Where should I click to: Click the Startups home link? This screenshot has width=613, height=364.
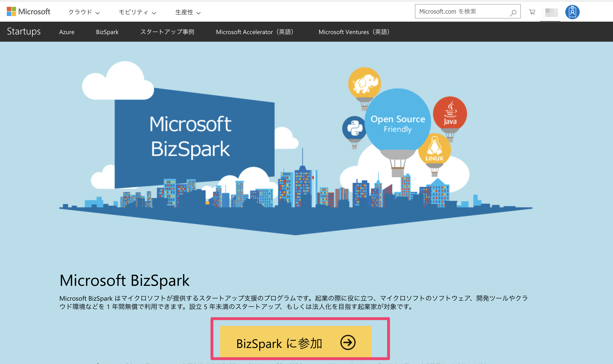click(x=23, y=31)
